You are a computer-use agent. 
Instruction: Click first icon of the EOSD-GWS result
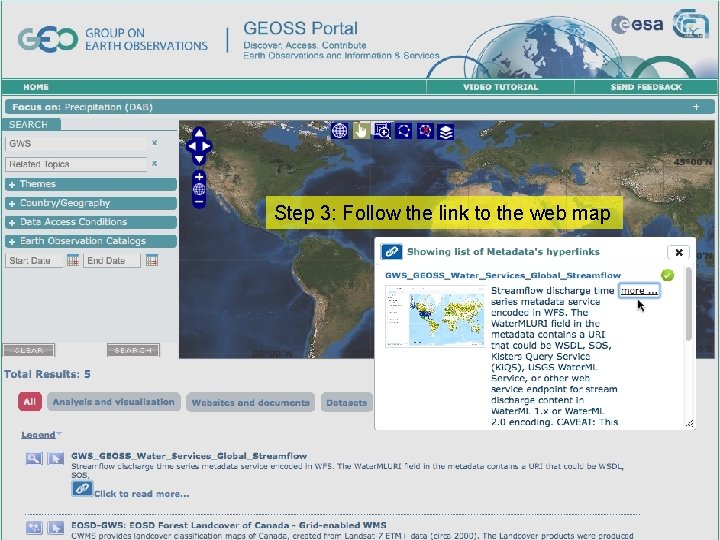[34, 527]
